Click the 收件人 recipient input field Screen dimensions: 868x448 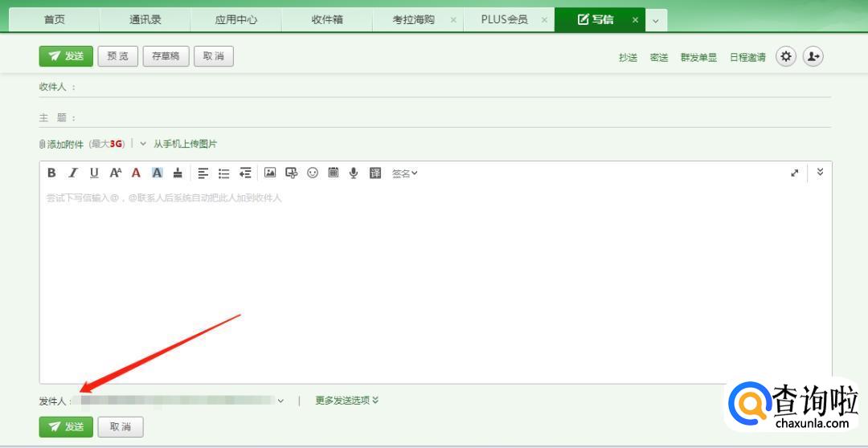[x=454, y=88]
